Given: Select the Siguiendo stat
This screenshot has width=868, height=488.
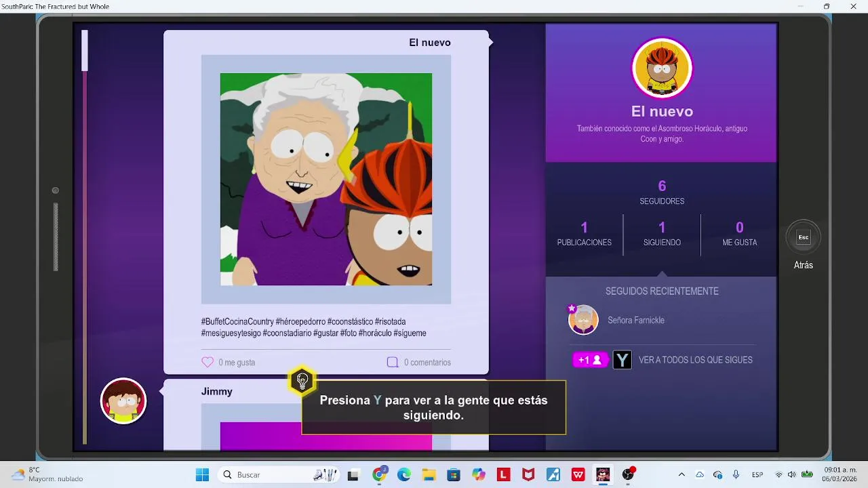Looking at the screenshot, I should click(x=662, y=235).
